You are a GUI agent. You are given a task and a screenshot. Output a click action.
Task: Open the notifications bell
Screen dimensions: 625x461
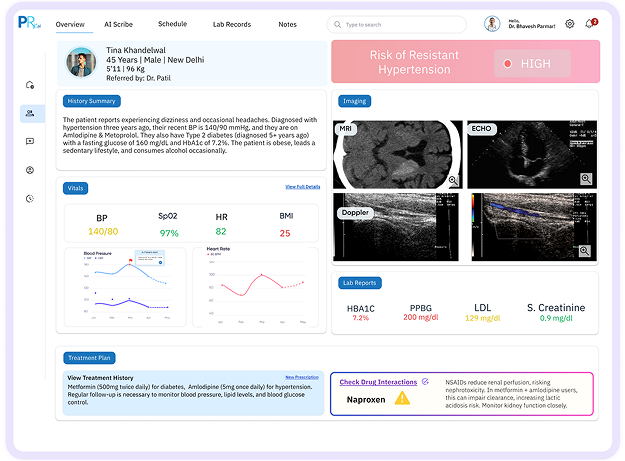tap(590, 24)
